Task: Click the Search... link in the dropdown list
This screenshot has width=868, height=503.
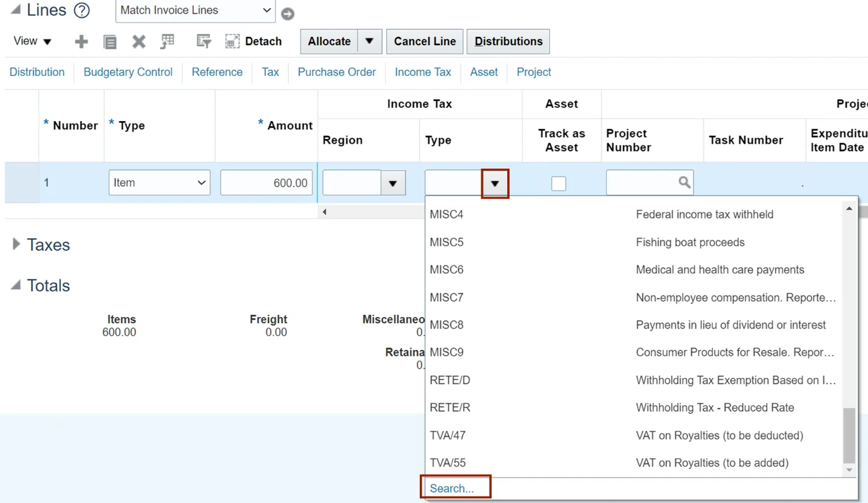Action: [x=452, y=489]
